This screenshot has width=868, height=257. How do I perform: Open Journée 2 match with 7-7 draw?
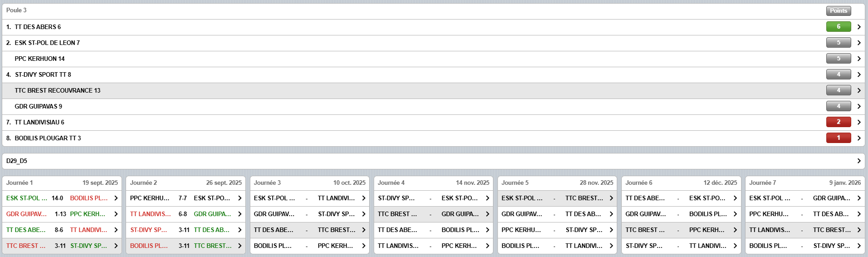pos(182,198)
